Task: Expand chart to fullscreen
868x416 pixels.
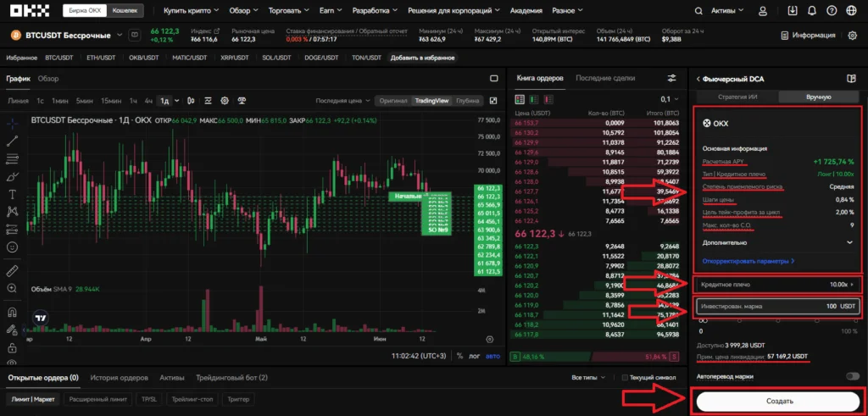Action: [494, 101]
